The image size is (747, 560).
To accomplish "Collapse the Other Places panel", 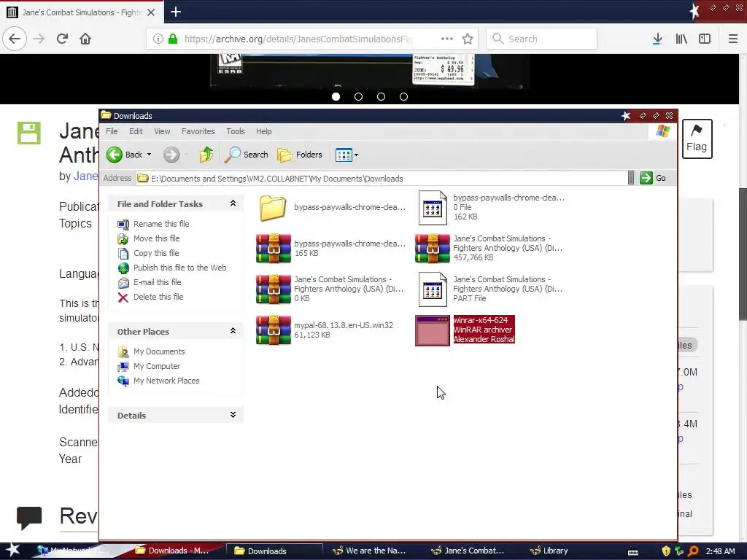I will pyautogui.click(x=233, y=331).
